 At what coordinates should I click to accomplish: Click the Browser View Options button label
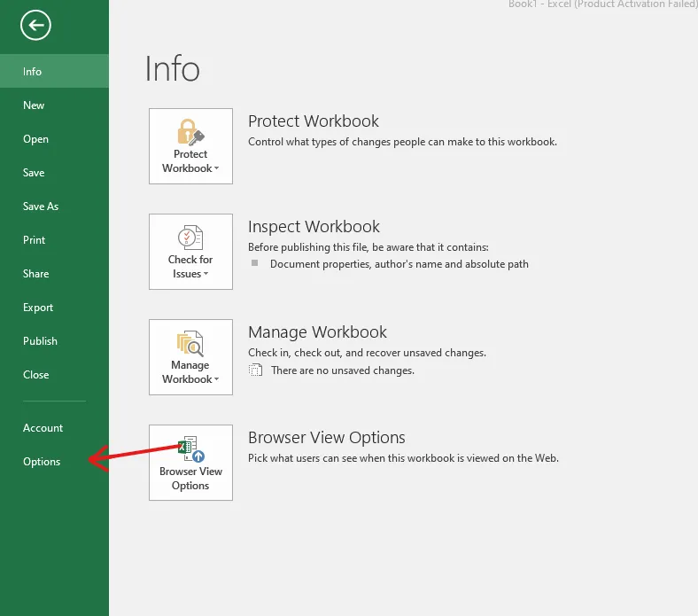190,479
